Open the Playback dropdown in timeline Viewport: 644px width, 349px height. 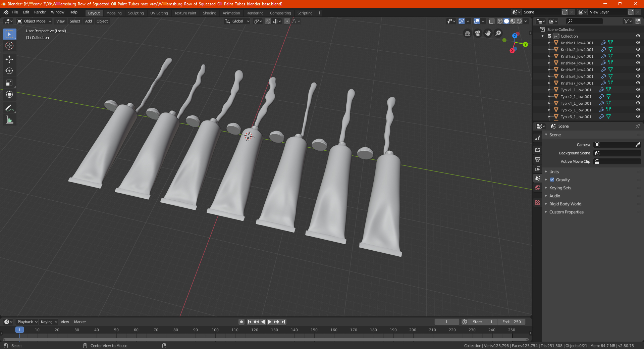tap(28, 322)
